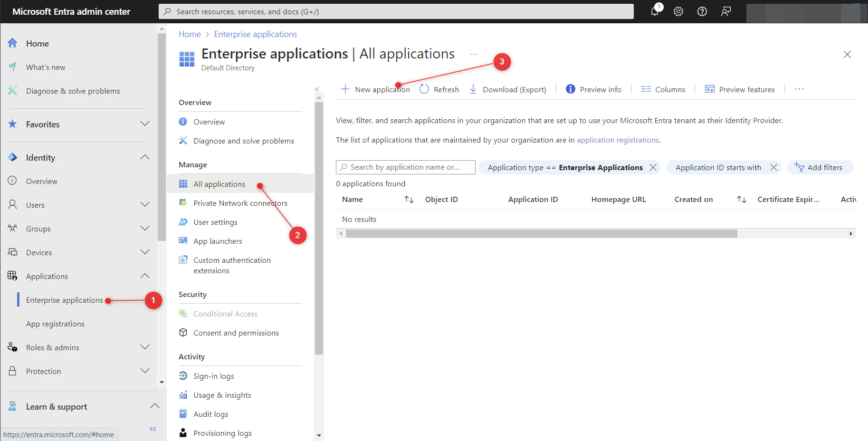The image size is (868, 441).
Task: Select Enterprise applications in the left nav
Action: tap(64, 300)
